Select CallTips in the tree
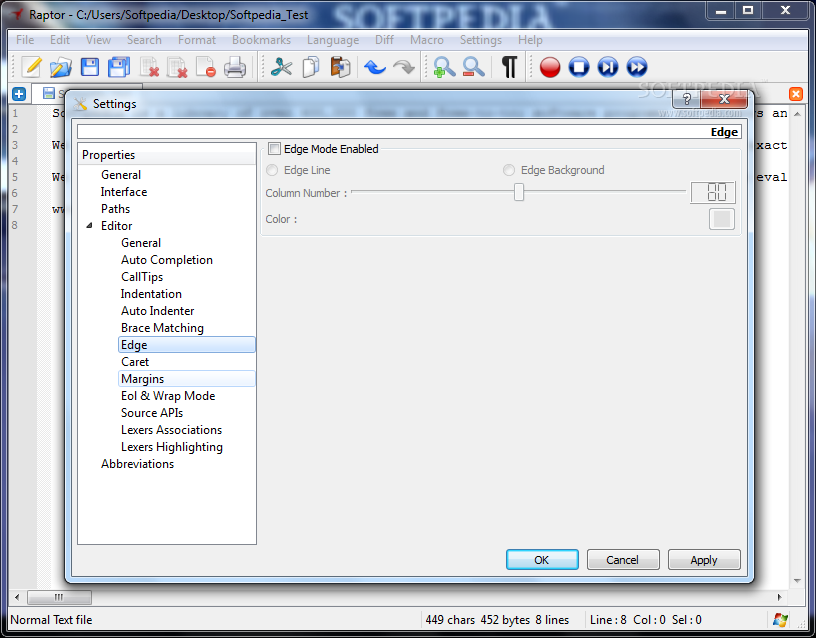Screen dimensions: 816x638 [x=142, y=277]
